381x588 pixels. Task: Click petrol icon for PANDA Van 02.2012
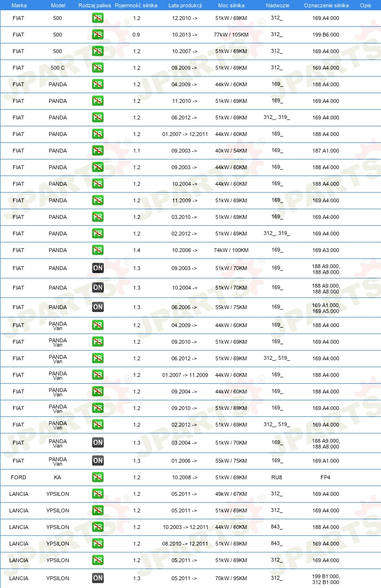[x=98, y=425]
